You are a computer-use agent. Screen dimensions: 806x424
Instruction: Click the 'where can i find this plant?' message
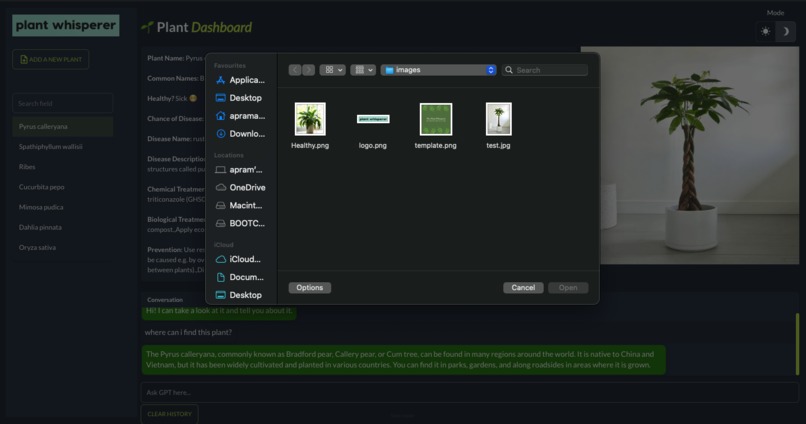point(188,333)
